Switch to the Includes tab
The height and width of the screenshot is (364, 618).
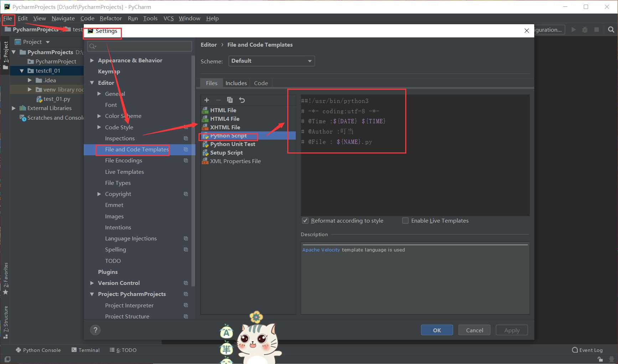pos(236,83)
